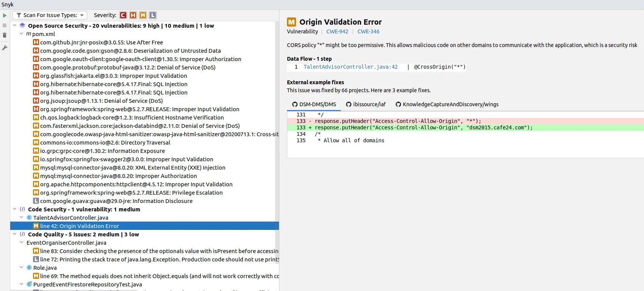Click PurgedEventFirestoreRepositoryTest.java class icon
Screen dimensions: 644x291
click(29, 284)
